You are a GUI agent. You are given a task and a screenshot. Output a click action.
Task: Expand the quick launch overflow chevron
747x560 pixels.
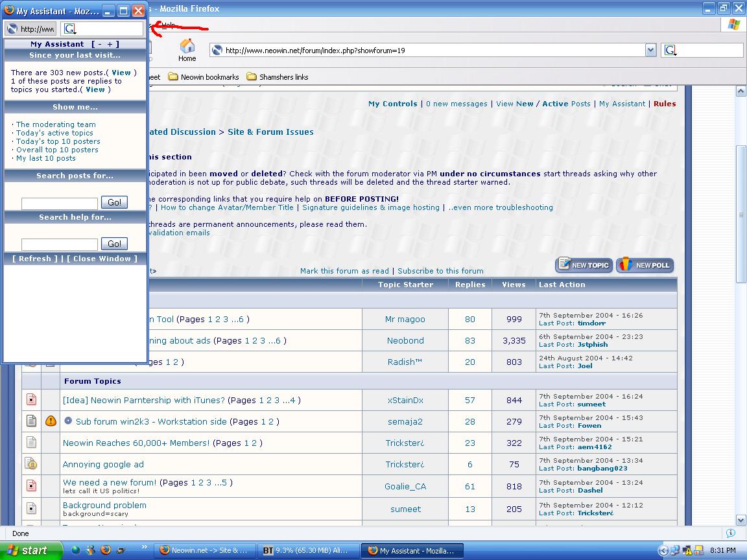pyautogui.click(x=144, y=547)
